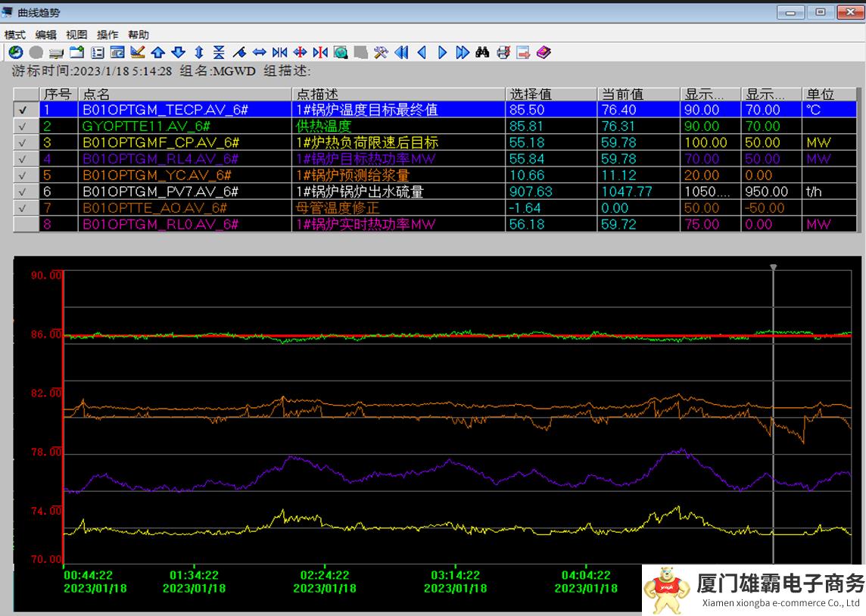Open the purple help book icon
The height and width of the screenshot is (616, 866).
coord(544,52)
